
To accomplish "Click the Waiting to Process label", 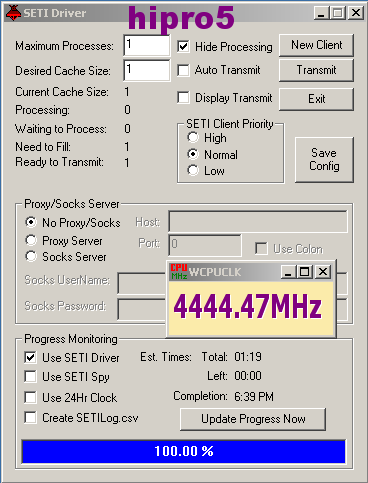I will point(61,129).
